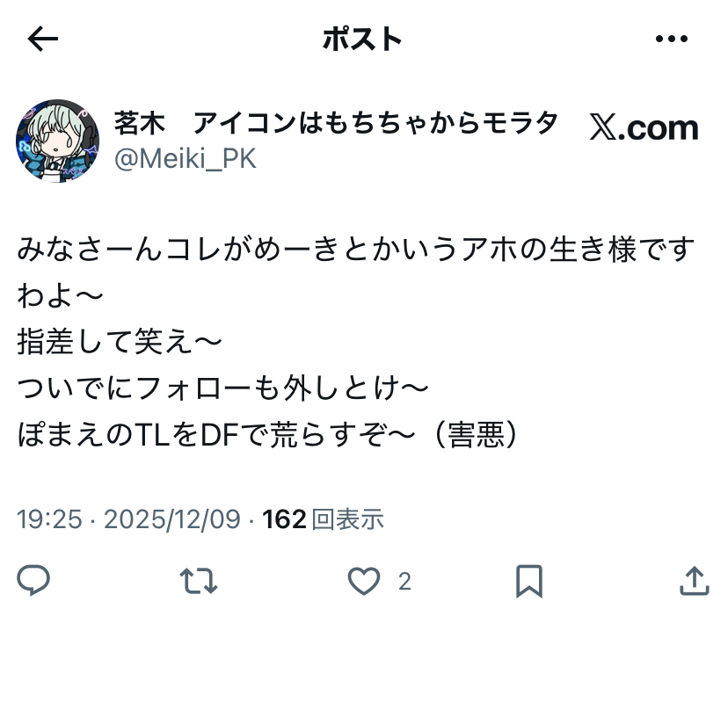Repost using the retweet arrows icon

pyautogui.click(x=198, y=581)
